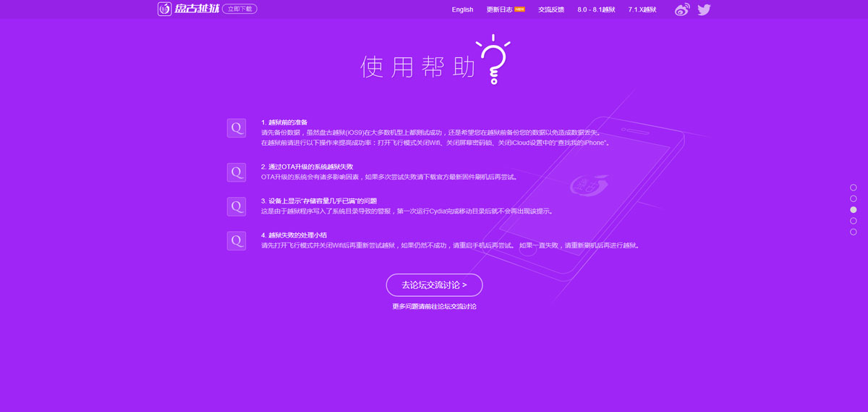Open the Weibo social icon

(682, 9)
